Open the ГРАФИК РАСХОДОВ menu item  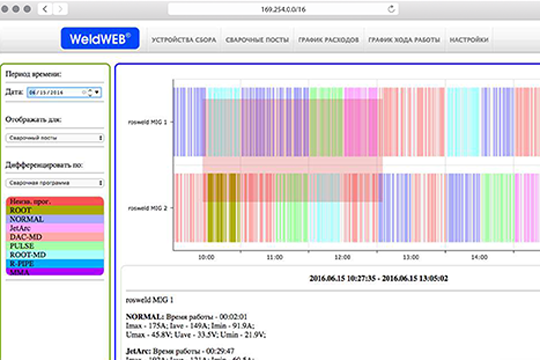click(x=329, y=40)
